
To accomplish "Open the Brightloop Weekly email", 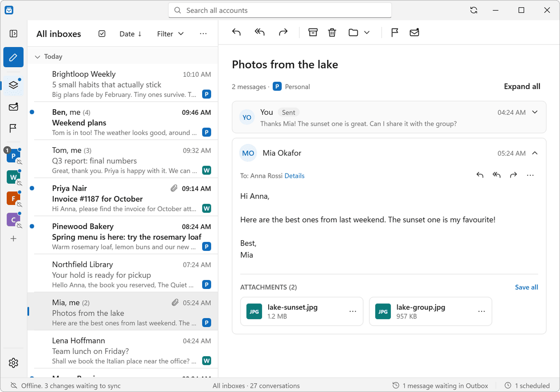I will pos(123,84).
